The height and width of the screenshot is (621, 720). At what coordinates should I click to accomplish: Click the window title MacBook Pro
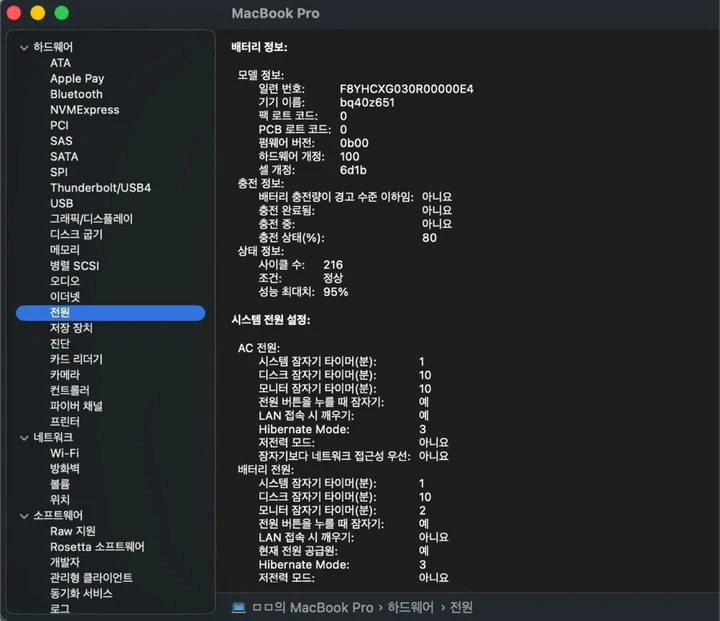[276, 13]
